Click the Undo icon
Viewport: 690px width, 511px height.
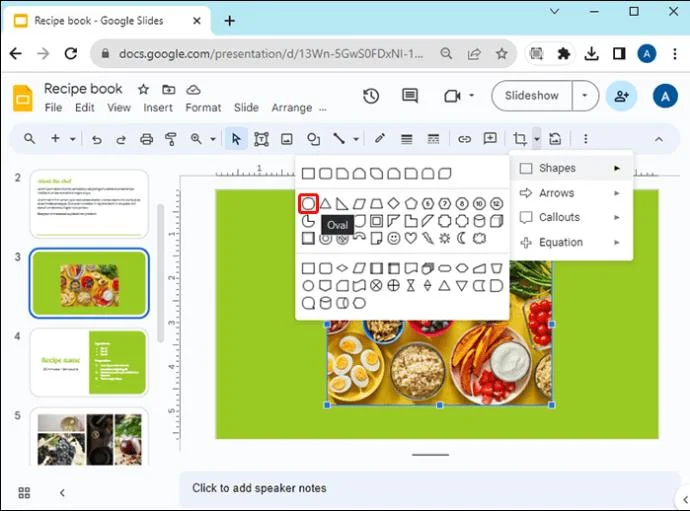point(97,140)
